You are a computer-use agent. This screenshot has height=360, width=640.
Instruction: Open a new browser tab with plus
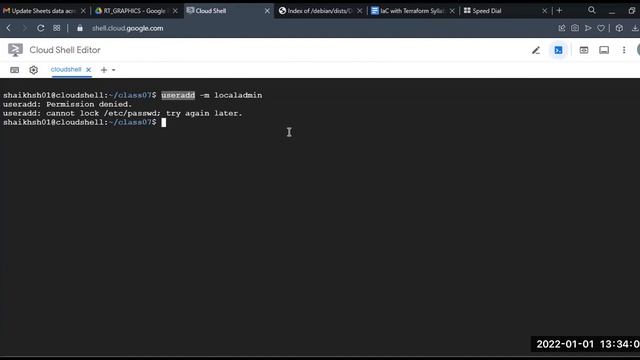[559, 11]
